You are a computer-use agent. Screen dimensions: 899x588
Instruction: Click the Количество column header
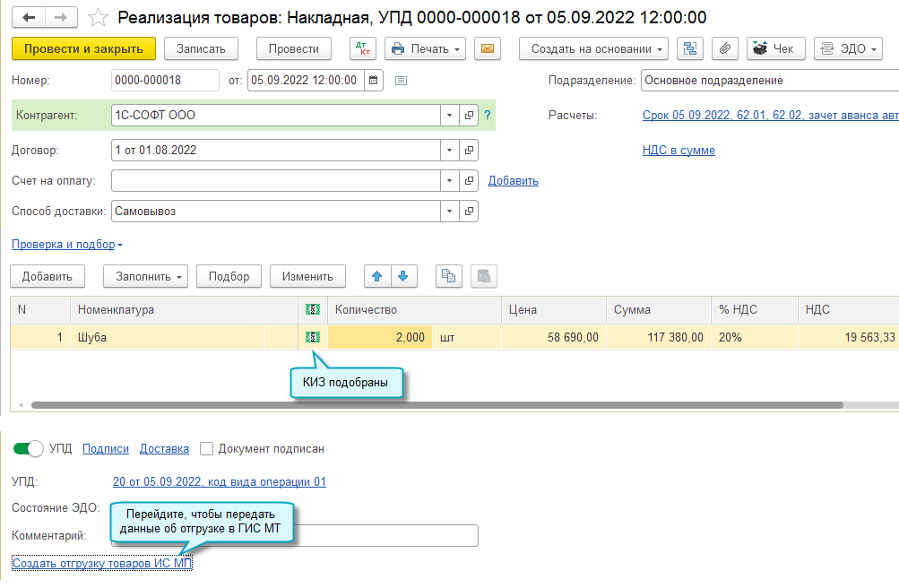click(x=414, y=309)
